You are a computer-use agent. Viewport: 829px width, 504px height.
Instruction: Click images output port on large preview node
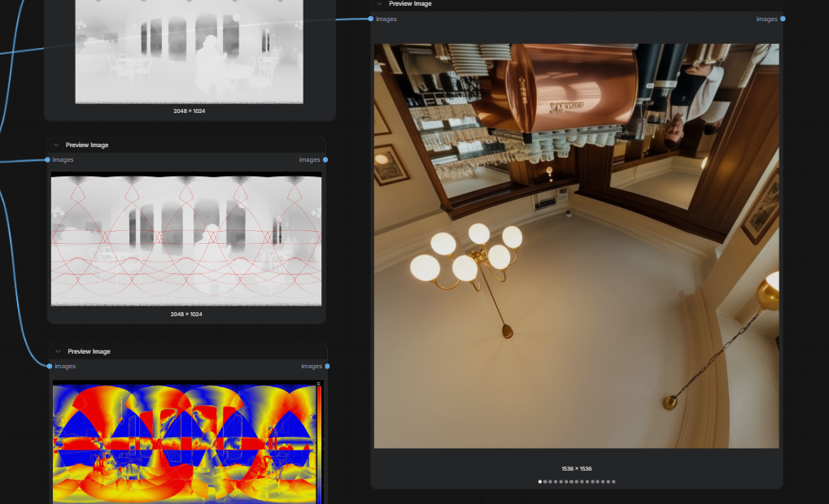tap(783, 19)
